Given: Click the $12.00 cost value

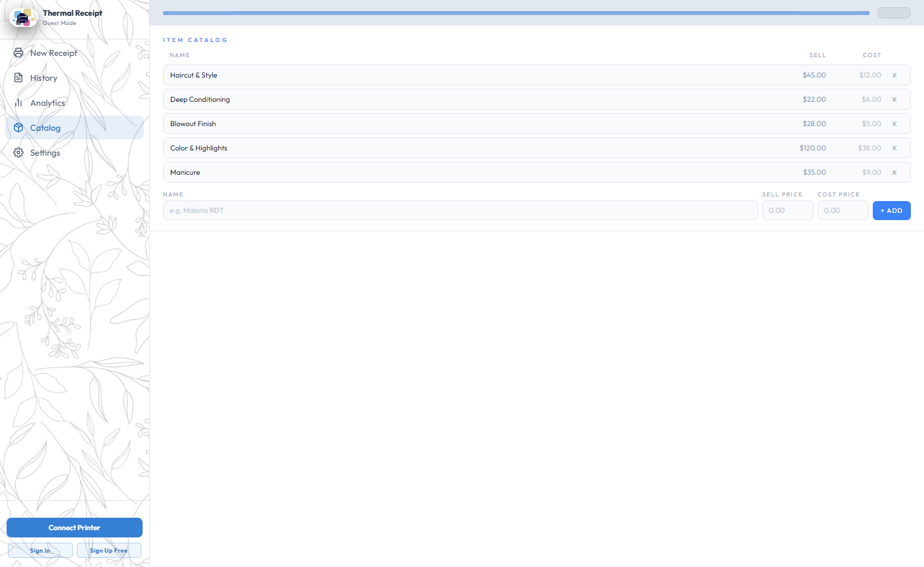Looking at the screenshot, I should tap(870, 75).
